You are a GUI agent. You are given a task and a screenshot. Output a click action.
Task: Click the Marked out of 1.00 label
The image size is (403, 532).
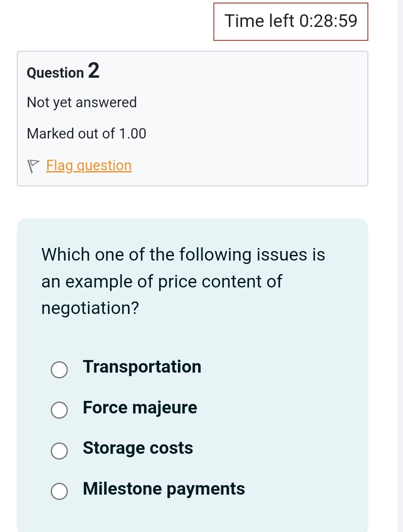coord(86,133)
